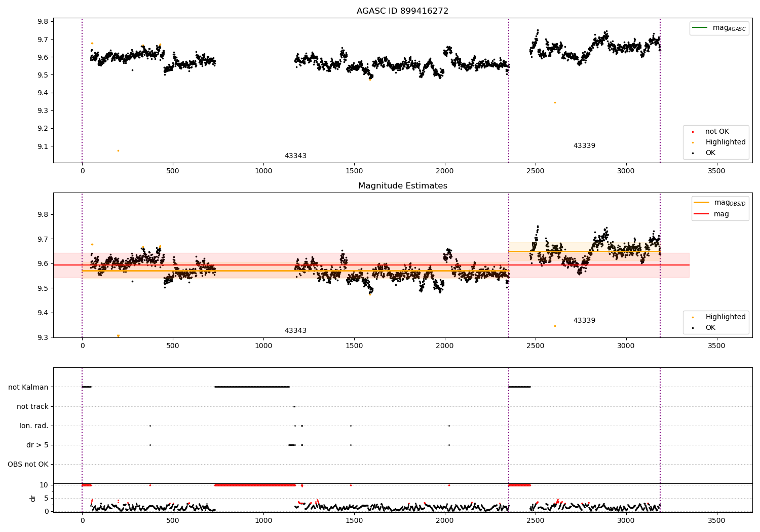
Task: Click the 9.3 tick on middle plot
Action: tap(43, 337)
